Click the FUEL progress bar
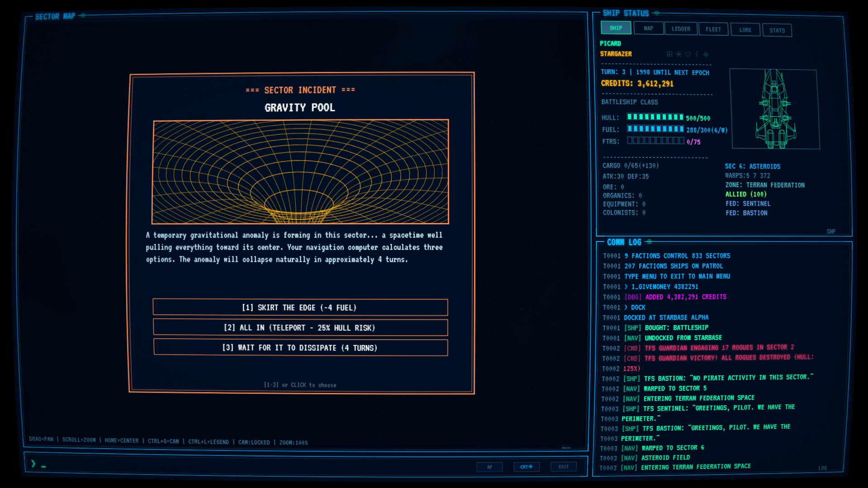This screenshot has width=868, height=488. [x=655, y=129]
